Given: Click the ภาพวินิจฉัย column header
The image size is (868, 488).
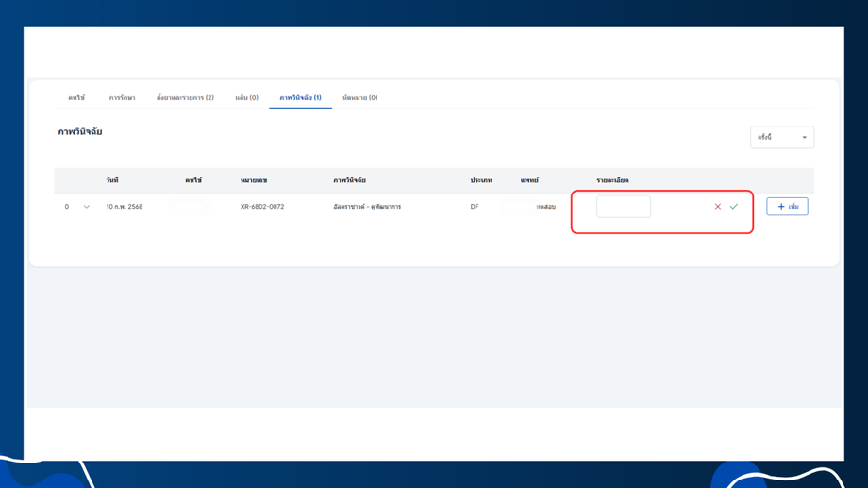Looking at the screenshot, I should (349, 180).
